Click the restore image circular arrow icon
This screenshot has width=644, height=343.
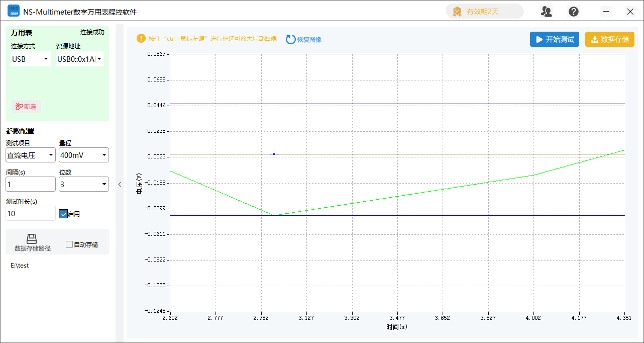[x=291, y=39]
